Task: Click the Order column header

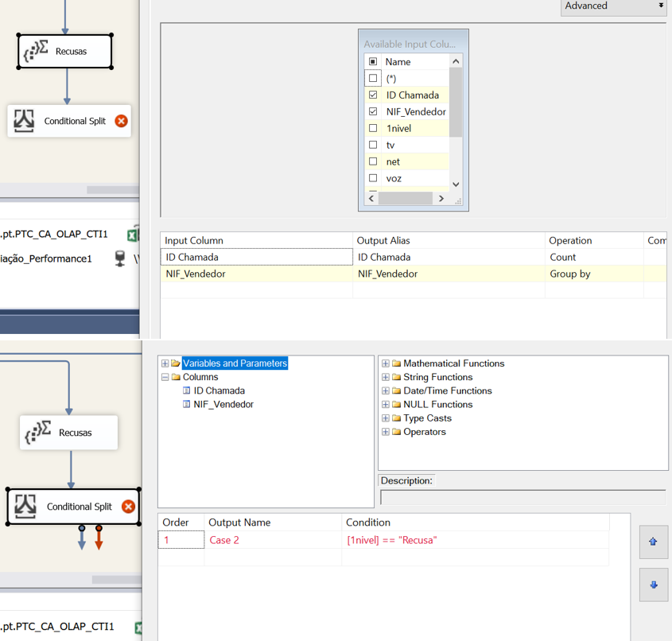Action: (x=181, y=523)
